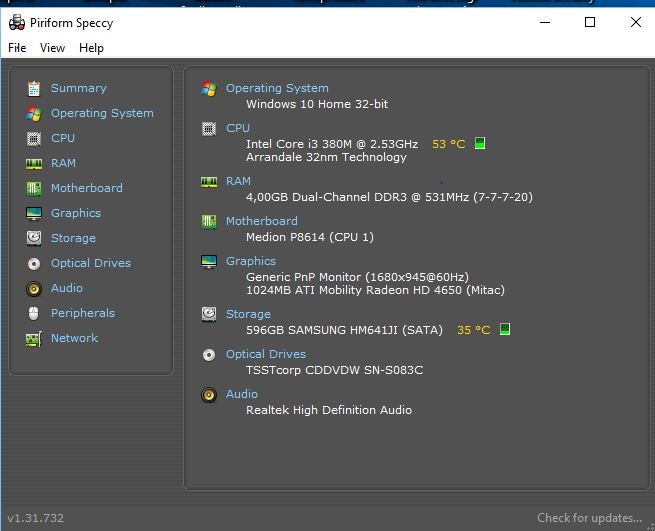Click the Optical Drives disc icon in sidebar
Viewport: 655px width, 531px height.
[34, 263]
